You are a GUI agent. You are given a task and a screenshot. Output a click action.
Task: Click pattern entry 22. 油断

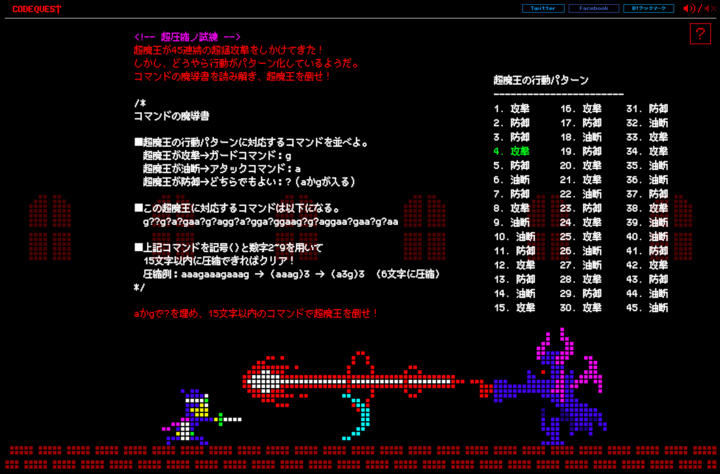pyautogui.click(x=580, y=194)
